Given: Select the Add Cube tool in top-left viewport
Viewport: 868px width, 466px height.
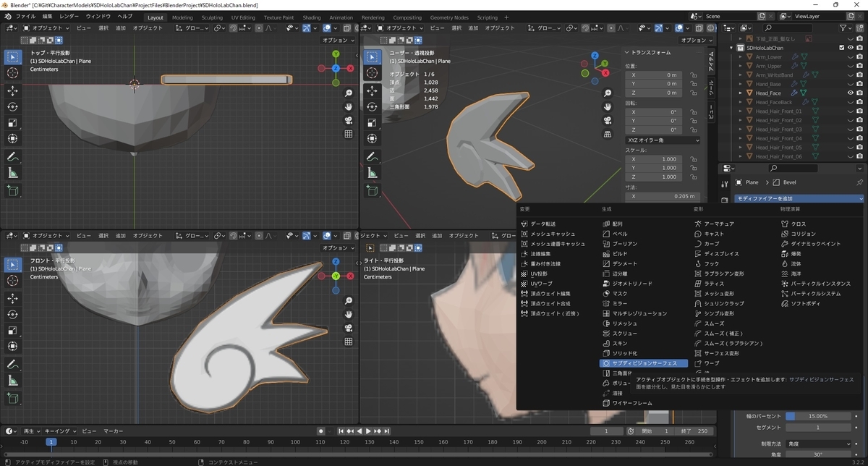Looking at the screenshot, I should point(13,190).
